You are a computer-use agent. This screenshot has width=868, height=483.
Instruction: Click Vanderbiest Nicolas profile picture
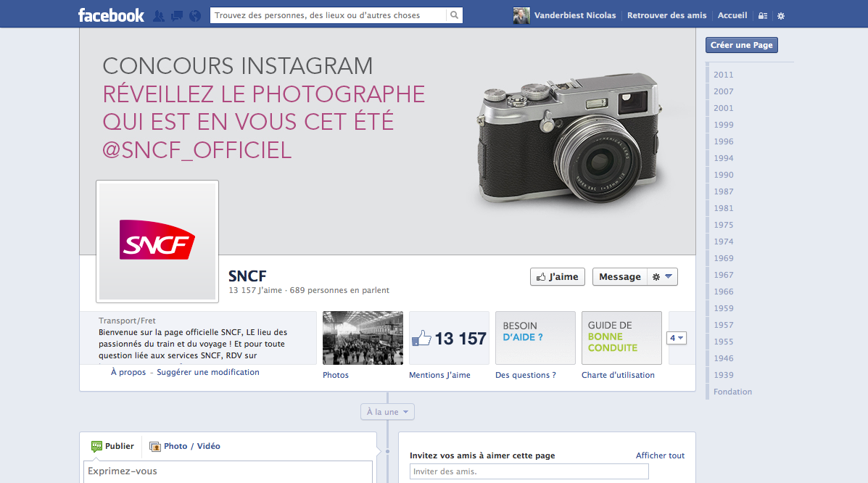point(521,15)
